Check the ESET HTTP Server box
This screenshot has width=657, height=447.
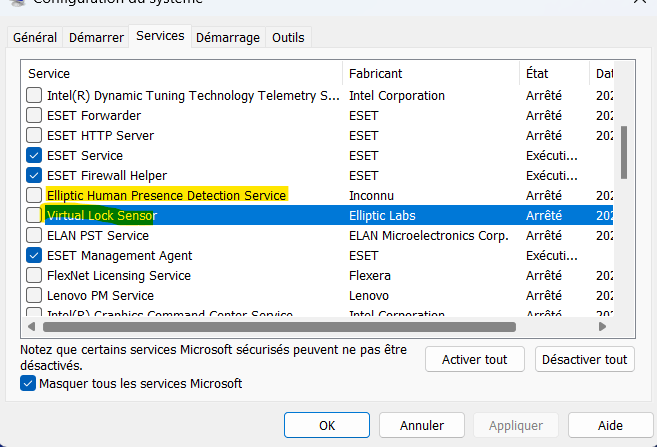coord(34,135)
